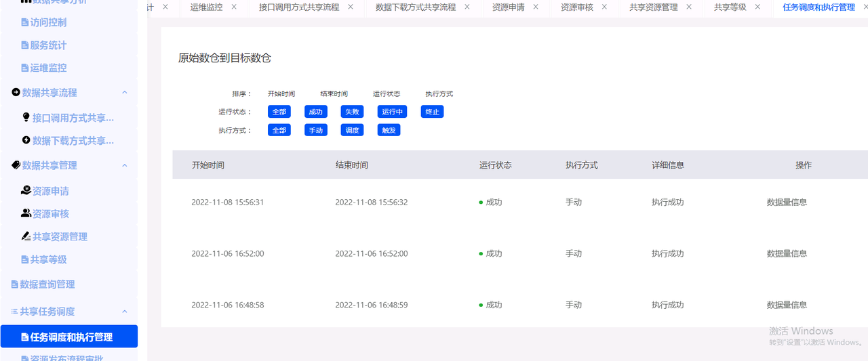Click the 资源申请 sidebar icon
868x361 pixels.
[x=26, y=191]
